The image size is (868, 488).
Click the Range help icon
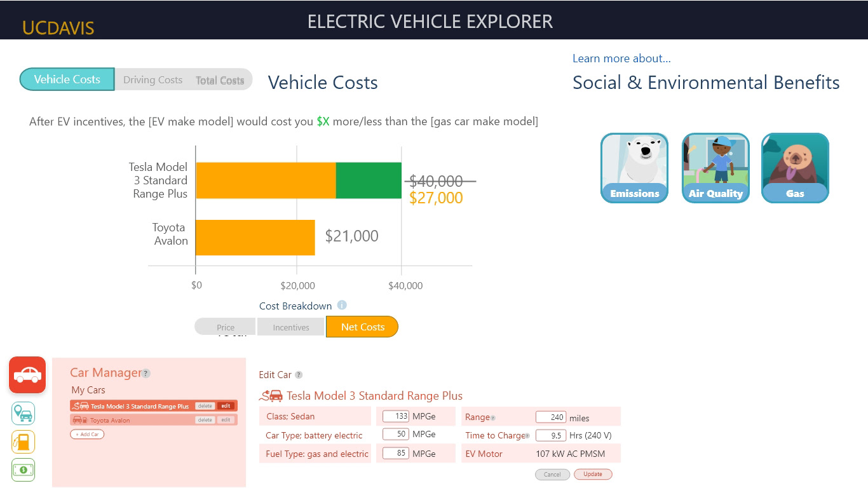pyautogui.click(x=493, y=418)
